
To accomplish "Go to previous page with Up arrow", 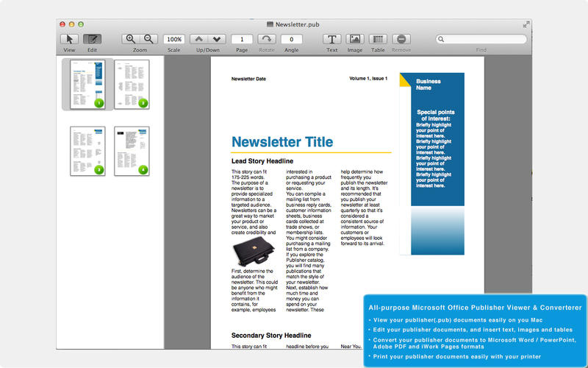I will click(x=198, y=39).
